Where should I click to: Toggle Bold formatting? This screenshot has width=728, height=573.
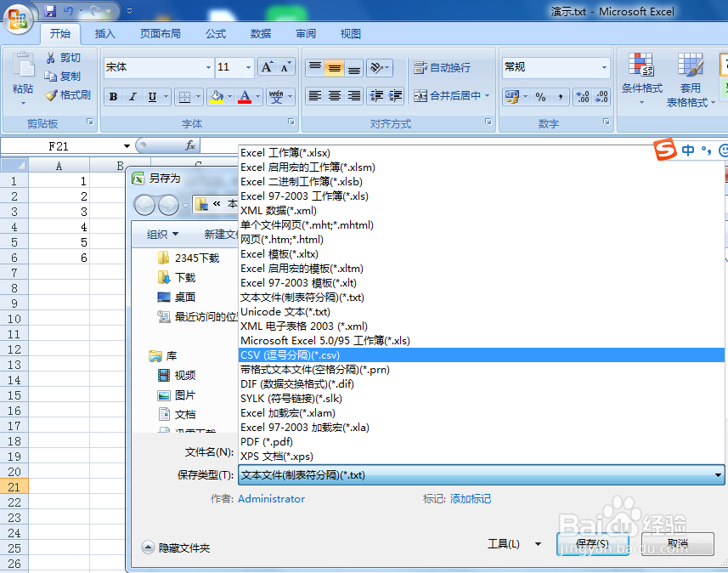113,97
